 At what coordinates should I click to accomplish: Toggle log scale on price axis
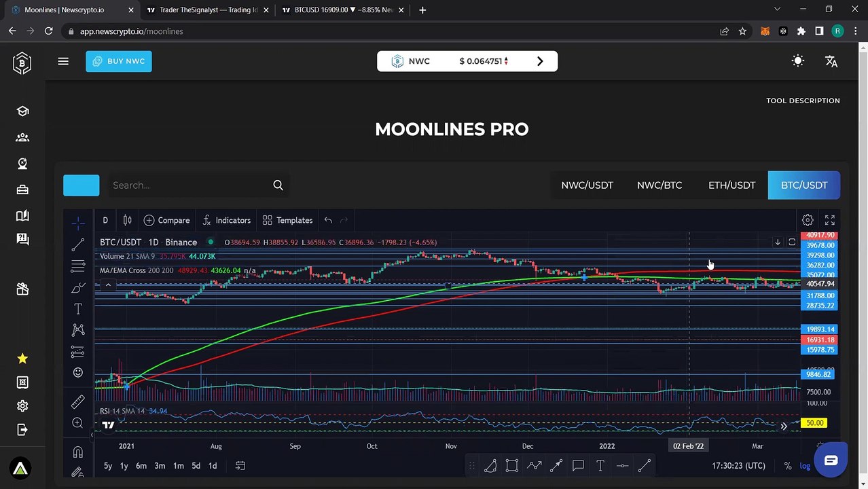(805, 466)
